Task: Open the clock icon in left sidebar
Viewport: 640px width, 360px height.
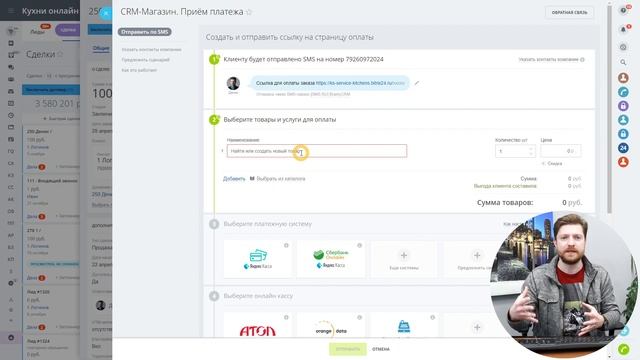Action: [11, 115]
